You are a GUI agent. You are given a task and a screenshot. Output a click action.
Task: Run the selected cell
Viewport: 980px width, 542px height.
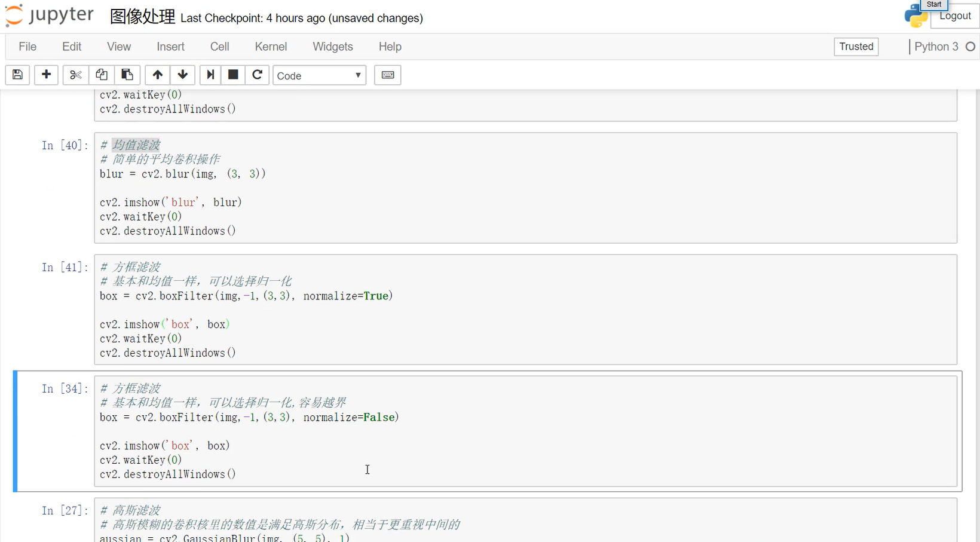210,75
